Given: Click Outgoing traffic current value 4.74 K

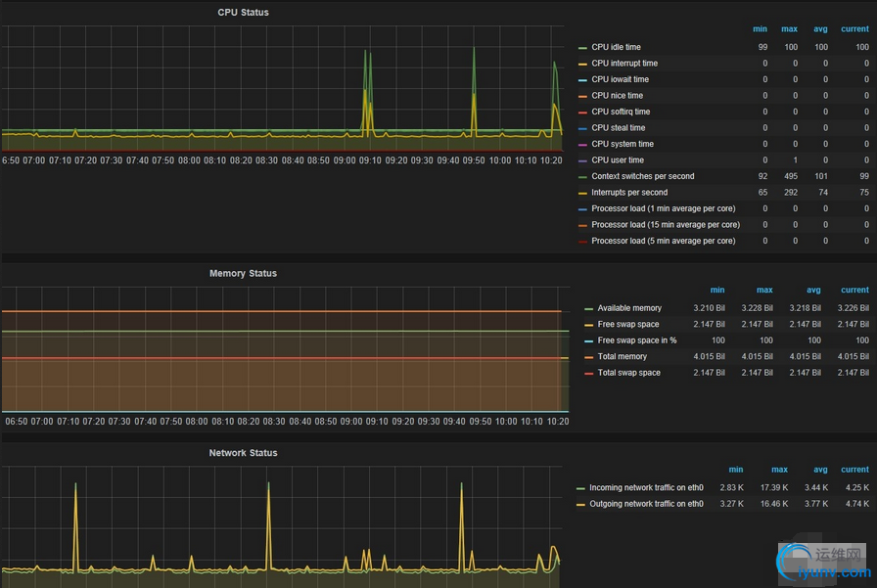Looking at the screenshot, I should click(857, 504).
